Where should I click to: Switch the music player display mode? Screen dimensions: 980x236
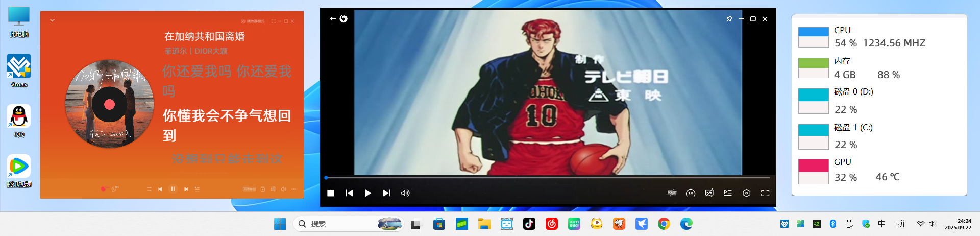pyautogui.click(x=253, y=21)
